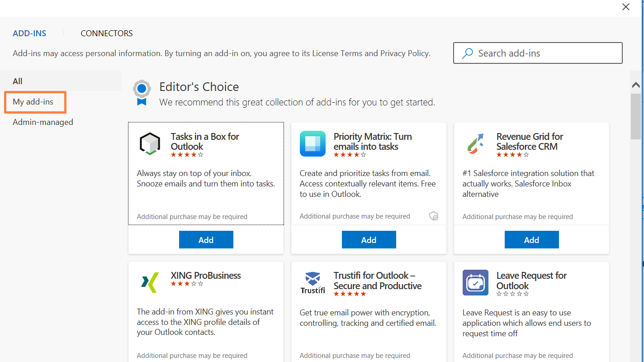Click the Trustifi envelope logo icon

pos(313,283)
